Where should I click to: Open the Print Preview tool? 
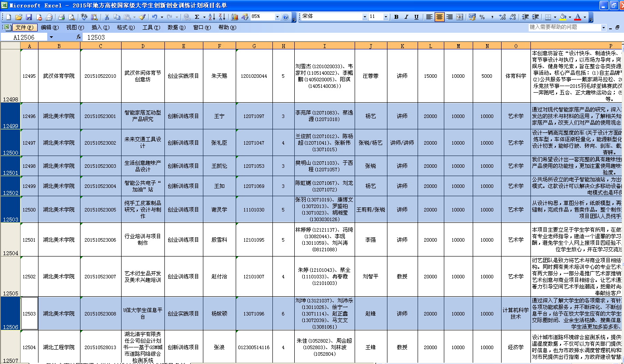click(x=72, y=17)
